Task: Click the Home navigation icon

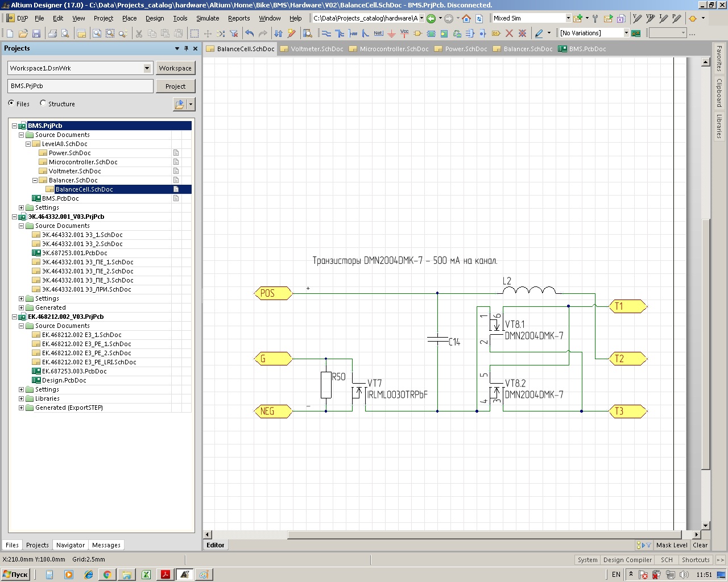Action: [x=466, y=18]
